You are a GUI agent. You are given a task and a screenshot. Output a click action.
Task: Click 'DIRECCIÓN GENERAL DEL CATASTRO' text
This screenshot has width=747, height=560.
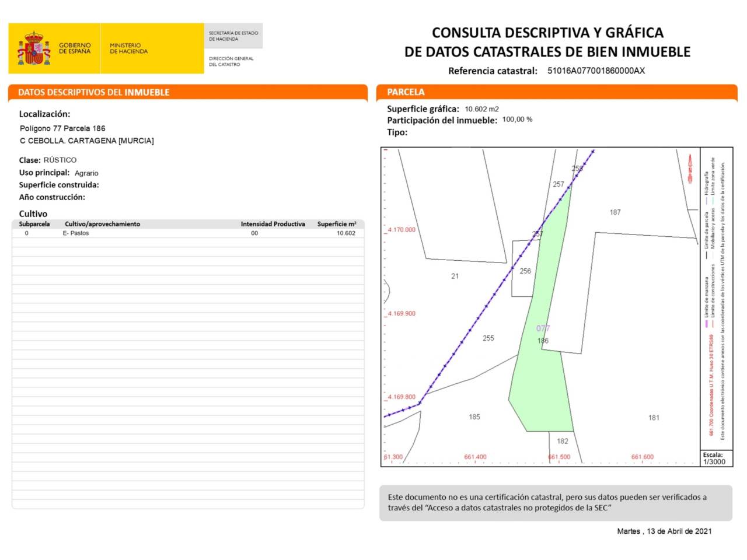[x=231, y=61]
